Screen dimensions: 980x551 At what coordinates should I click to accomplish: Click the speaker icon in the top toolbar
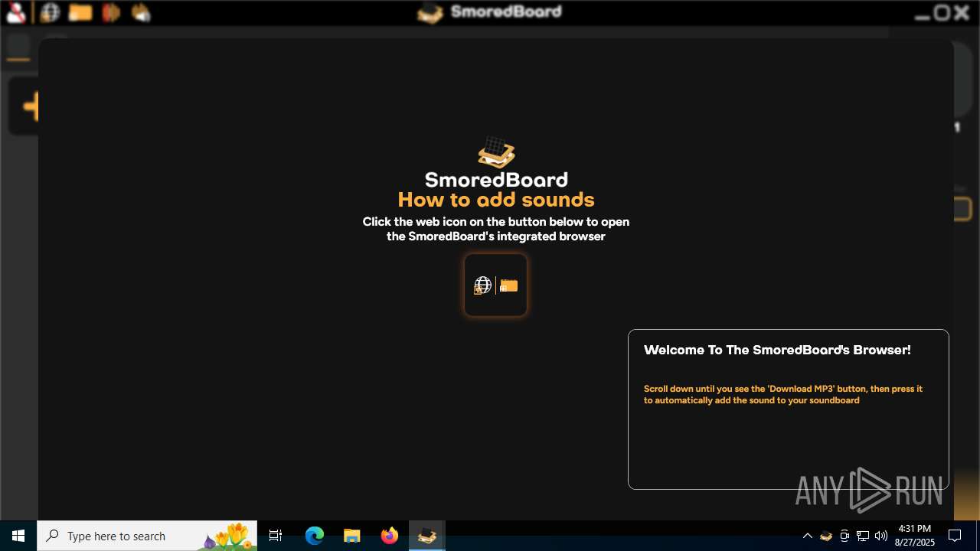[x=141, y=12]
